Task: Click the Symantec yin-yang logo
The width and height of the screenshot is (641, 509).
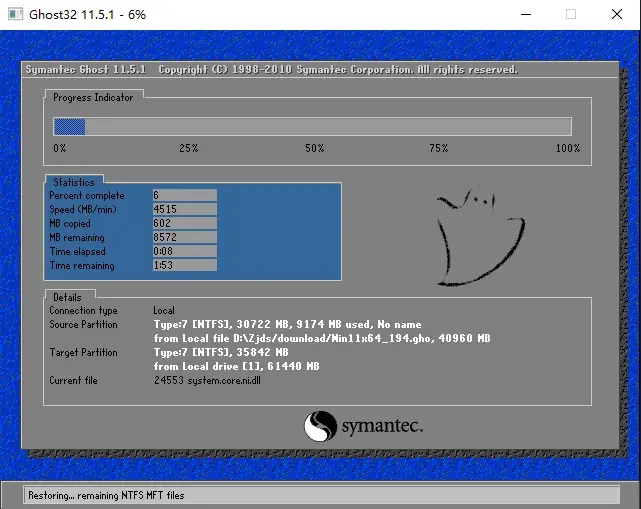Action: (x=320, y=426)
